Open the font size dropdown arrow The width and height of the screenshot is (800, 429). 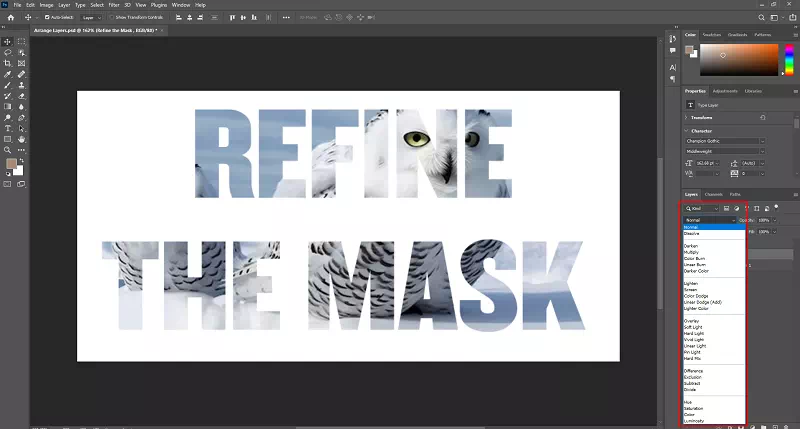click(717, 163)
